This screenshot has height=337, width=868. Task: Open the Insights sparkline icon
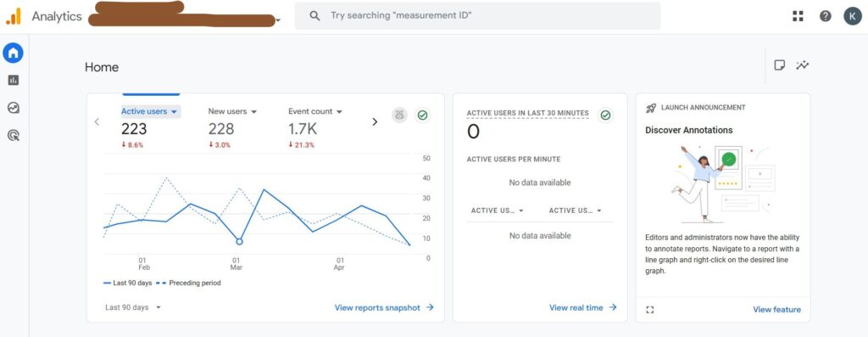802,65
